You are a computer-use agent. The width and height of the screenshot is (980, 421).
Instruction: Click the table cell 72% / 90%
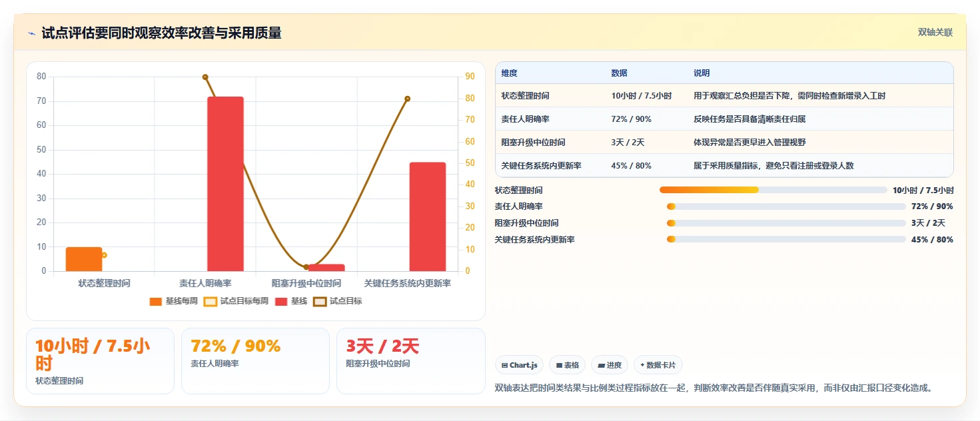(x=631, y=119)
